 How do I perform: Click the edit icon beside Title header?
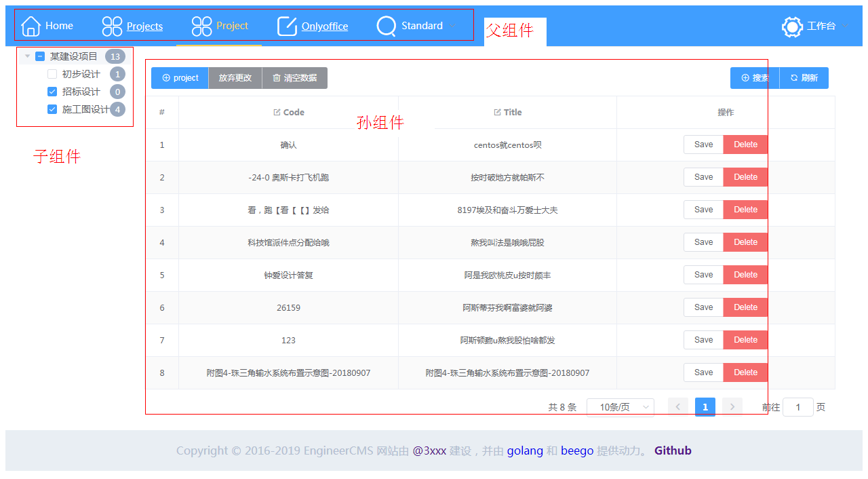(x=498, y=112)
